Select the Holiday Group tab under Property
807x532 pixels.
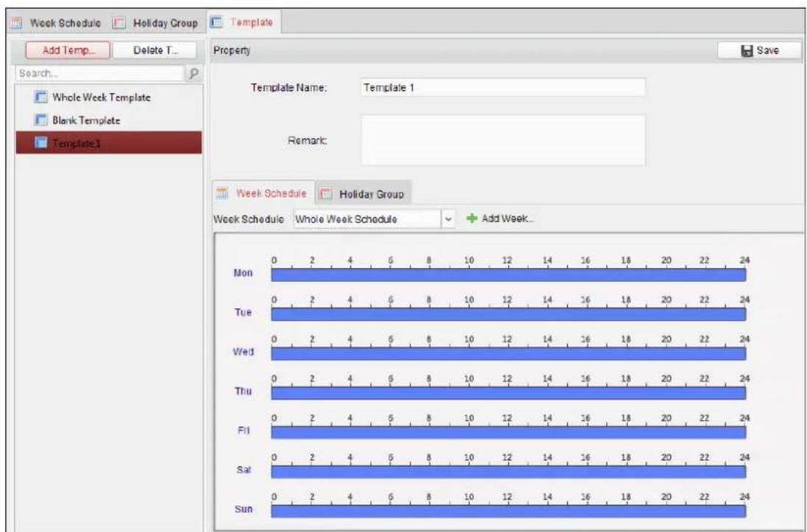pyautogui.click(x=363, y=194)
